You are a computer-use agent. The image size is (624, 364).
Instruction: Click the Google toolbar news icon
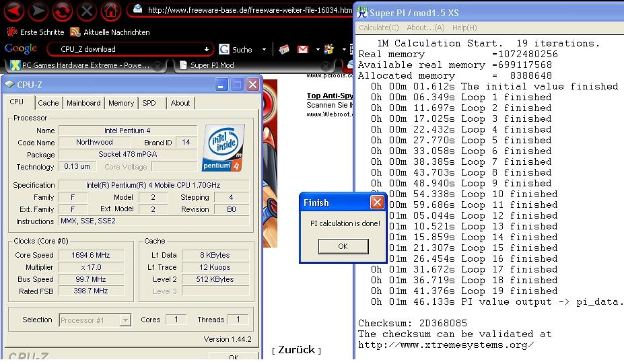(x=284, y=49)
